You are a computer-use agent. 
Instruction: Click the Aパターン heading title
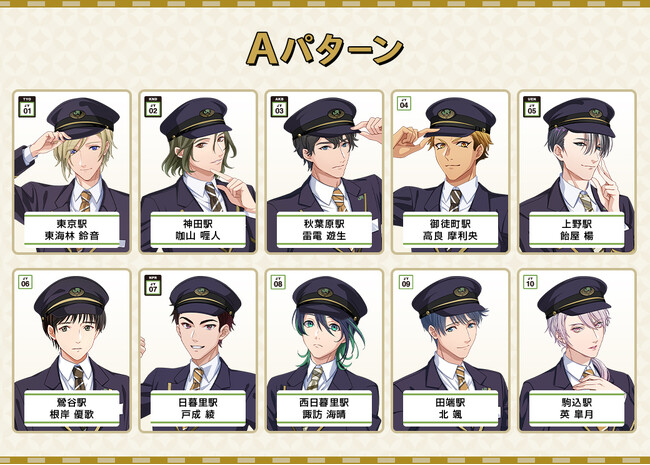tap(325, 49)
